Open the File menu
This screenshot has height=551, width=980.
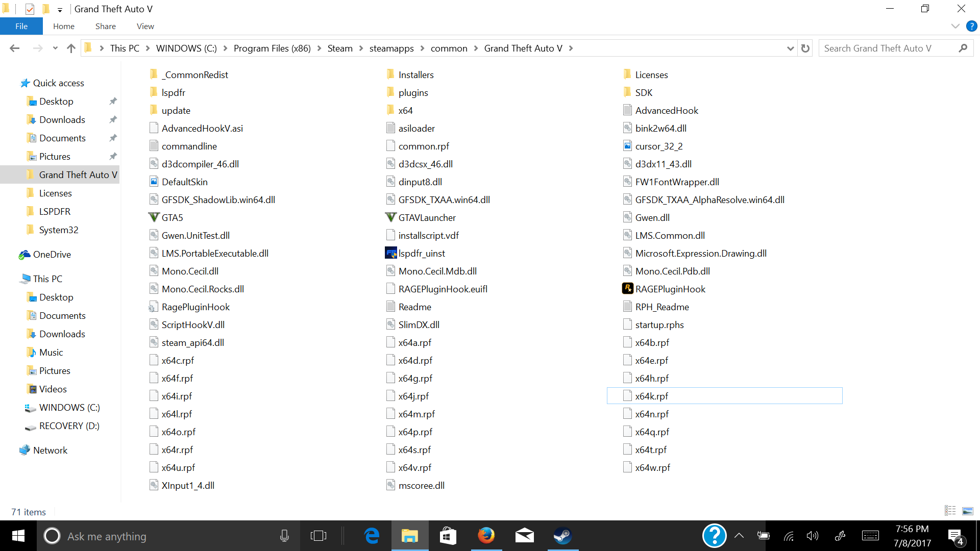(x=21, y=27)
